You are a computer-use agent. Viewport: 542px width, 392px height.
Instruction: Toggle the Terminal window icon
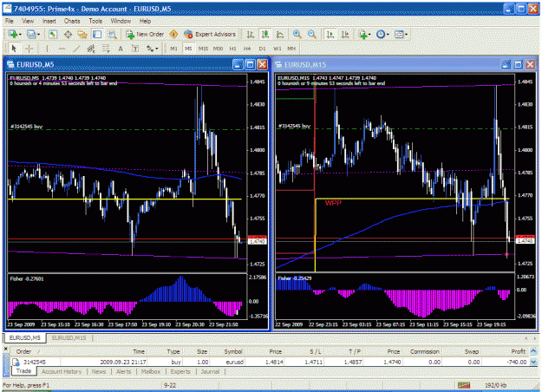tap(97, 34)
